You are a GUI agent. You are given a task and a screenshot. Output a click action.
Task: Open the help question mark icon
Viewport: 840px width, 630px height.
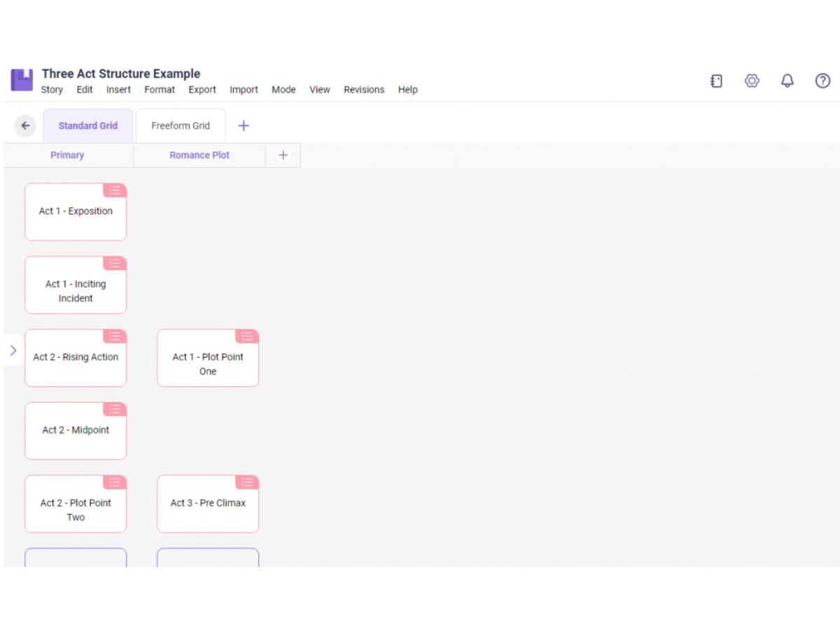coord(823,81)
